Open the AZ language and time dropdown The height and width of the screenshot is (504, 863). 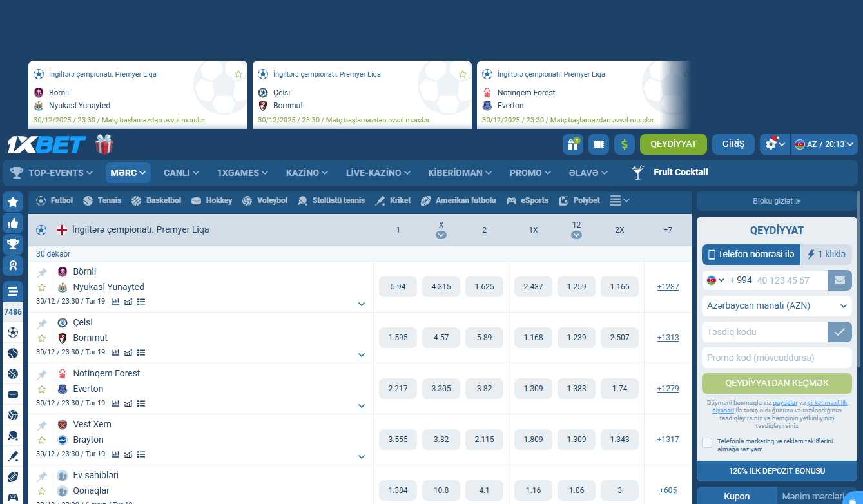[x=824, y=144]
